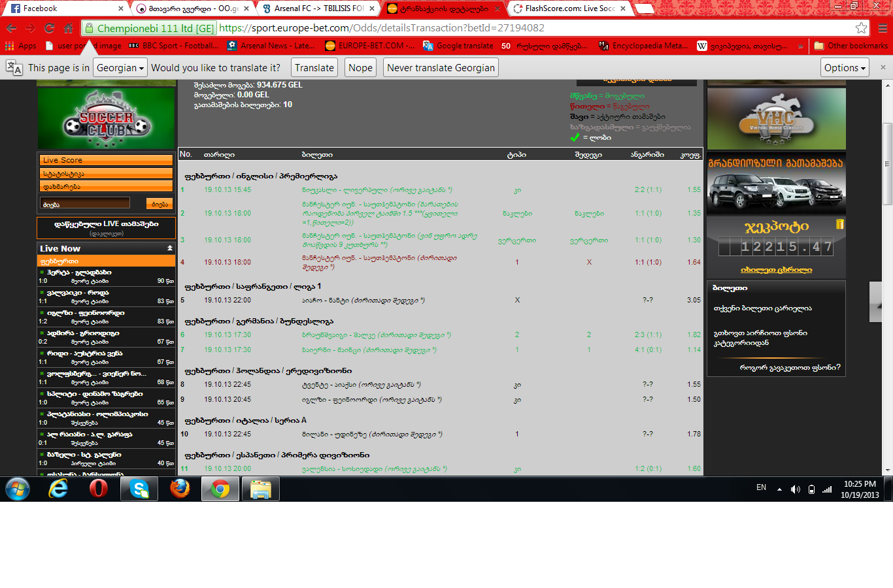Open the live match with score 1:2 at minute 83
This screenshot has height=588, width=893.
click(107, 317)
